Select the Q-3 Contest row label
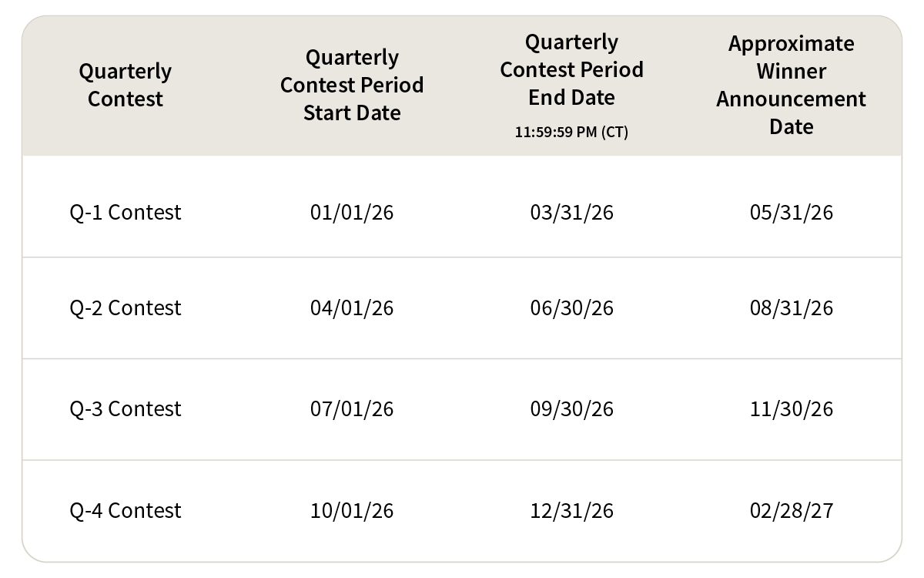The image size is (924, 578). click(126, 408)
